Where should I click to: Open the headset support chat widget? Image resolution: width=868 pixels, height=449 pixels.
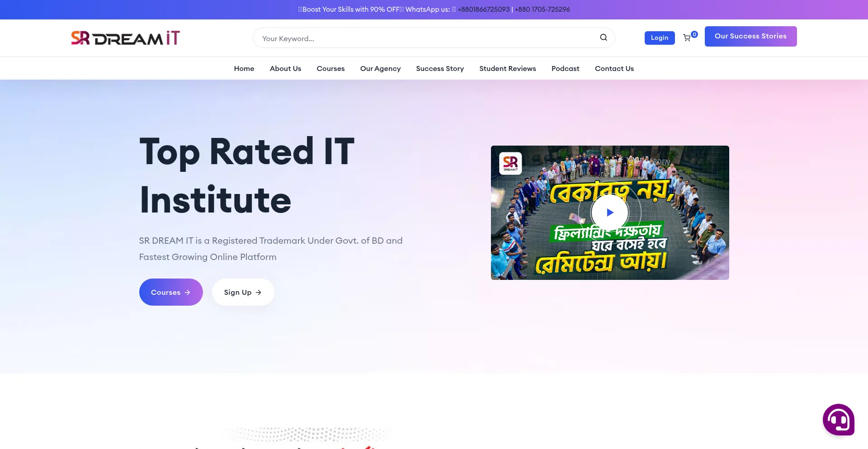[x=838, y=420]
